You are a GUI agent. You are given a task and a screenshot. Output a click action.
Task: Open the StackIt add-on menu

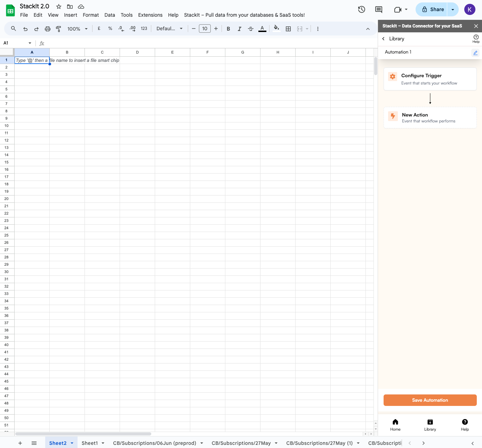coord(244,15)
